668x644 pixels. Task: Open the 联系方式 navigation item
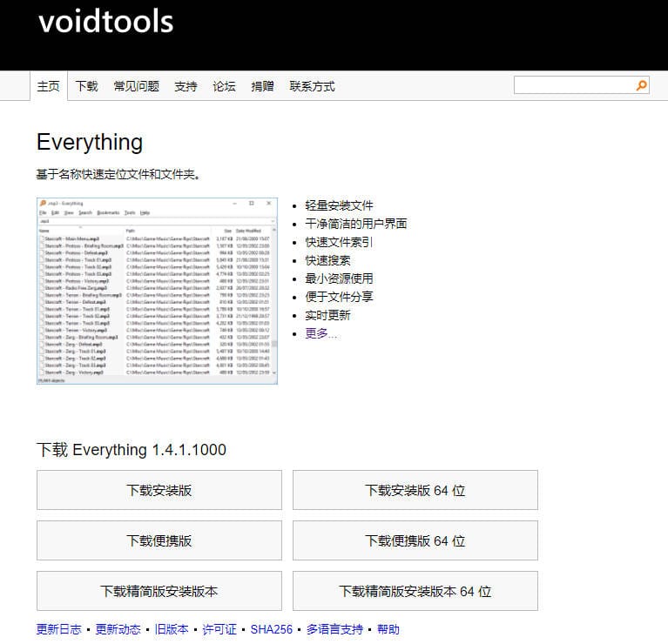tap(313, 86)
